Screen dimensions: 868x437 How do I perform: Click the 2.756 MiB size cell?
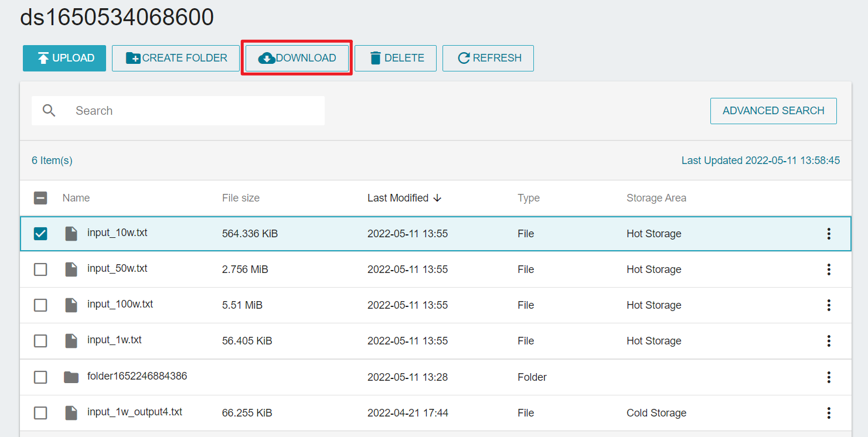click(x=245, y=269)
